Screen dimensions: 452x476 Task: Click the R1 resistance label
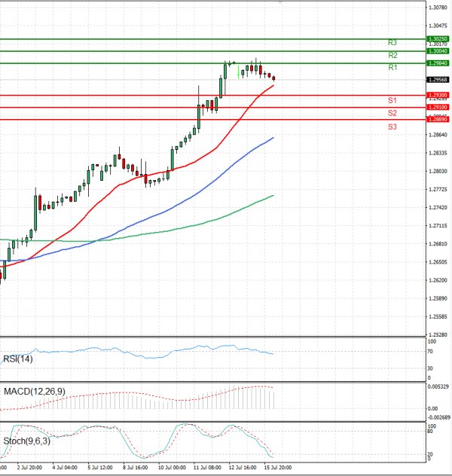pos(392,67)
